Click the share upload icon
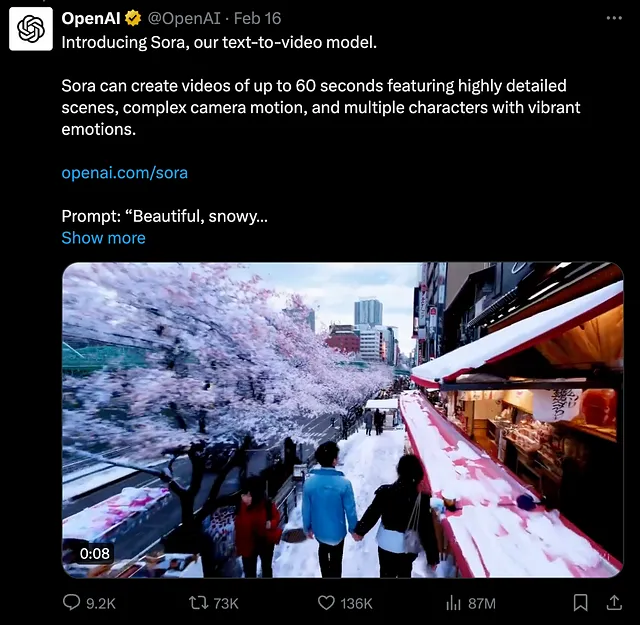The image size is (640, 625). 614,603
